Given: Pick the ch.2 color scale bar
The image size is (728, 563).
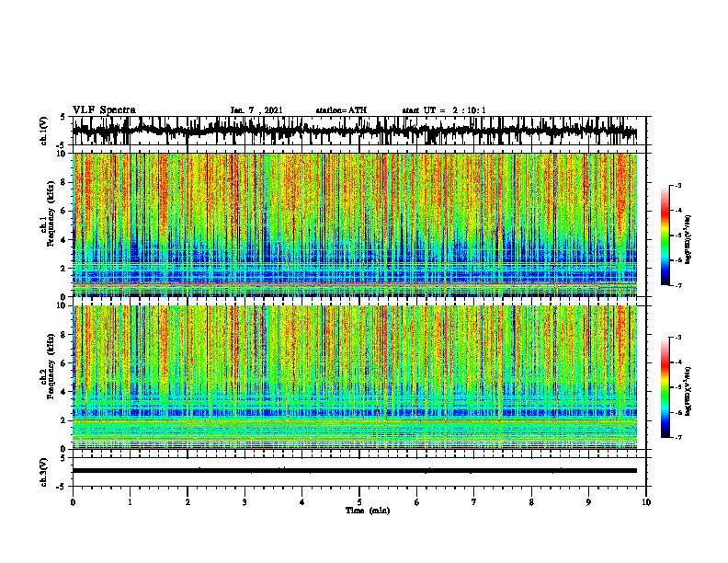Looking at the screenshot, I should [x=665, y=387].
